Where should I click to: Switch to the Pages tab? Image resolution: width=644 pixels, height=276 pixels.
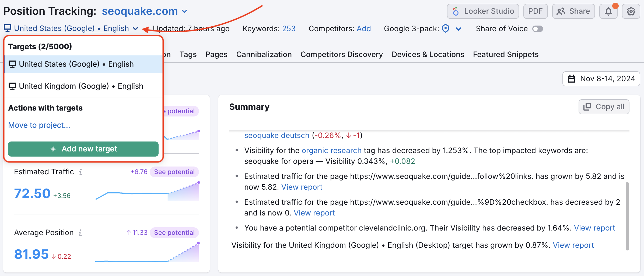tap(216, 54)
